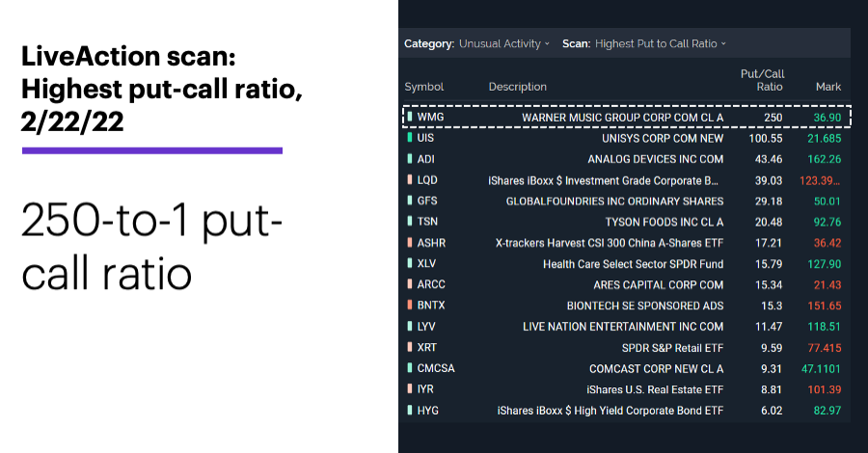Viewport: 868px width, 453px height.
Task: Select the ADI symbol
Action: point(425,159)
